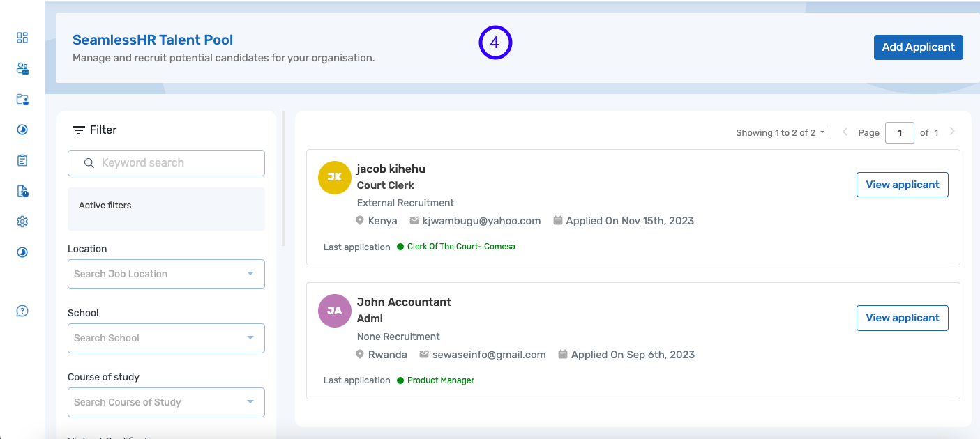
Task: Open the clipboard icon in sidebar
Action: (x=22, y=160)
